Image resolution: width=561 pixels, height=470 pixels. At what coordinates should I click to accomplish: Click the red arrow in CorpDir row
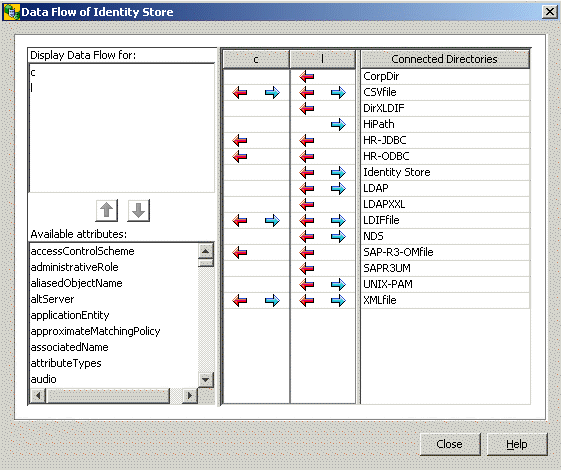[307, 76]
